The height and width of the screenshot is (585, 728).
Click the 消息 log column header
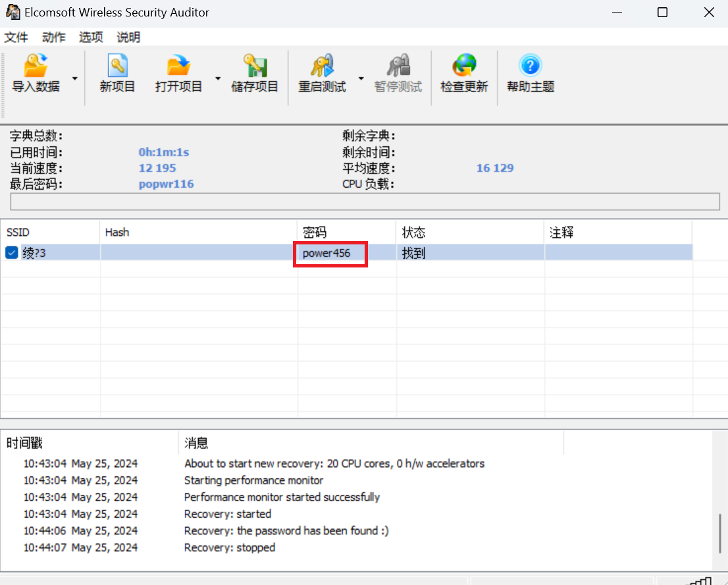point(371,443)
